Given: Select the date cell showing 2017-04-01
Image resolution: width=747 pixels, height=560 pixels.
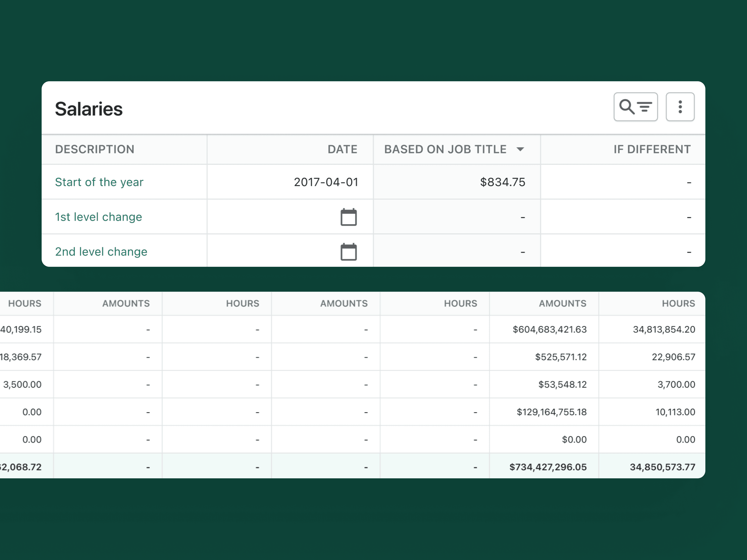Looking at the screenshot, I should (x=326, y=182).
